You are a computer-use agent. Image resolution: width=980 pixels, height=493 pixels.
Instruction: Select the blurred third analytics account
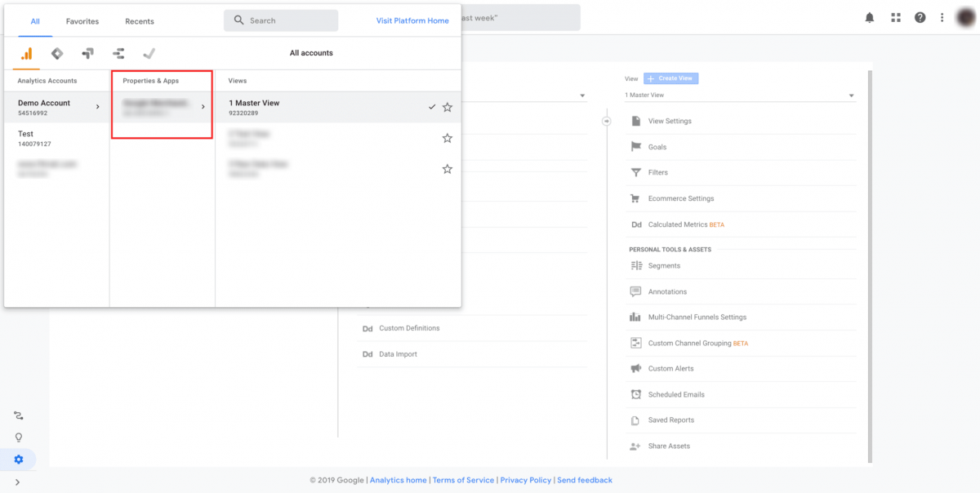57,168
